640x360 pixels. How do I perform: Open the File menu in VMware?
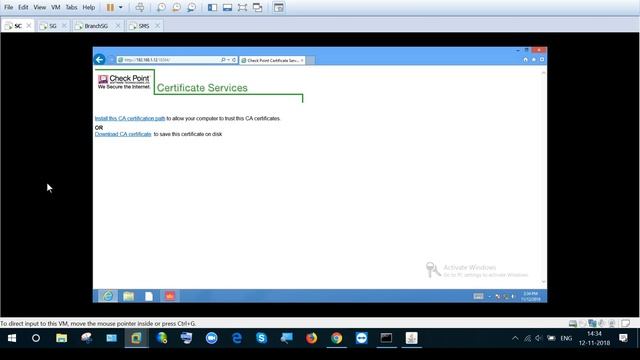9,7
